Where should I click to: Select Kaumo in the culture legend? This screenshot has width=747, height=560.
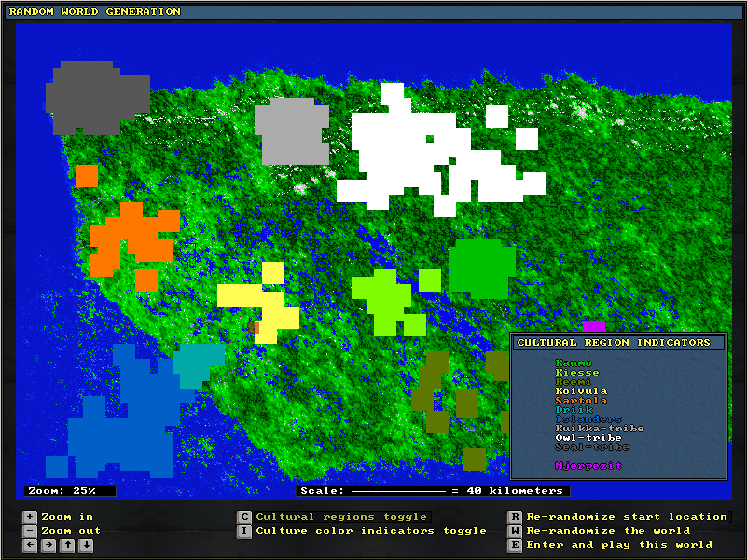574,363
